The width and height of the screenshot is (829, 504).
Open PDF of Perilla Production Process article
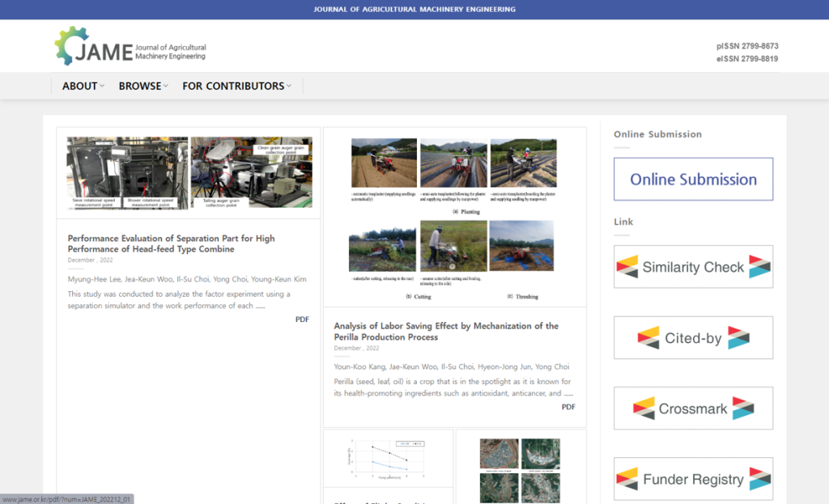pos(568,407)
